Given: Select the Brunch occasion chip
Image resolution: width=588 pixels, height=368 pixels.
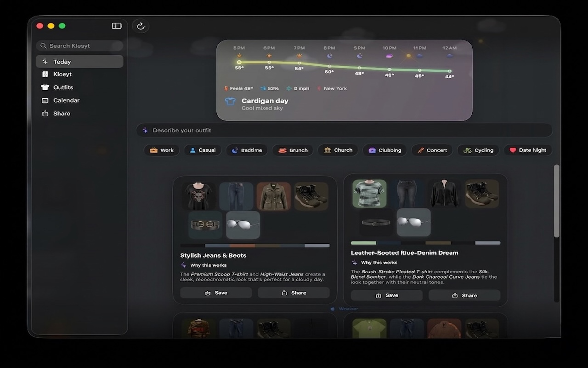Looking at the screenshot, I should [x=293, y=150].
